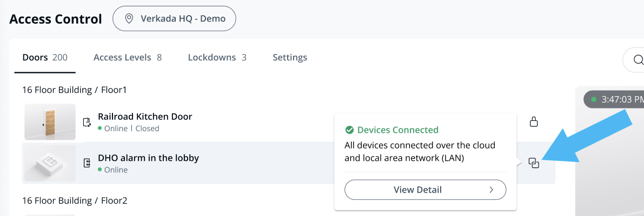Click the search magnifier icon

[x=638, y=59]
